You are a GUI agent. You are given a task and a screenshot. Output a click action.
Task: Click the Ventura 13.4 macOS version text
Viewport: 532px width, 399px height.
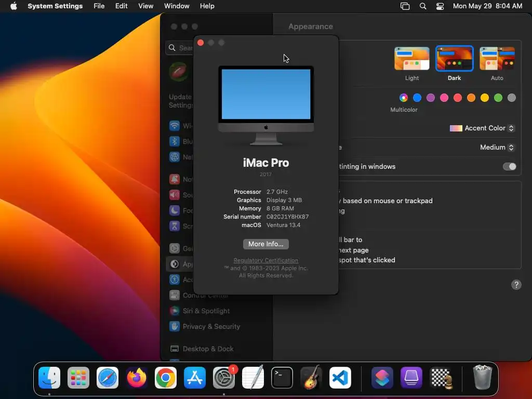coord(283,225)
